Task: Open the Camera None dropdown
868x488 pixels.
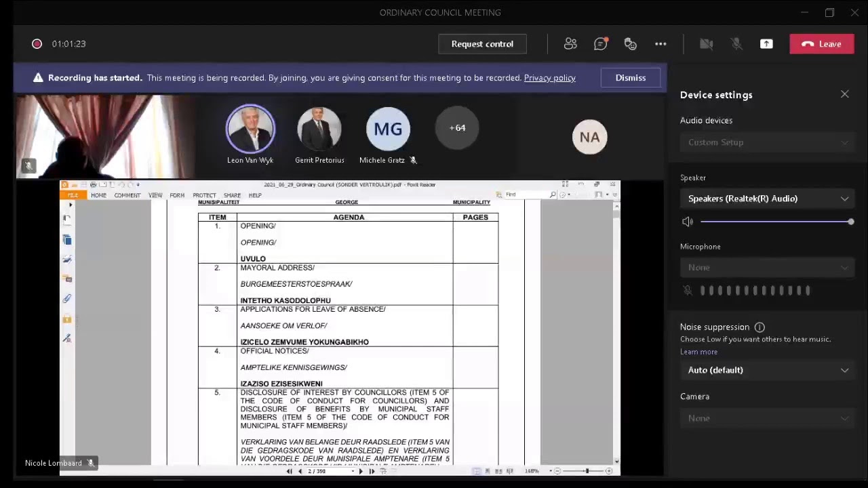Action: 767,418
